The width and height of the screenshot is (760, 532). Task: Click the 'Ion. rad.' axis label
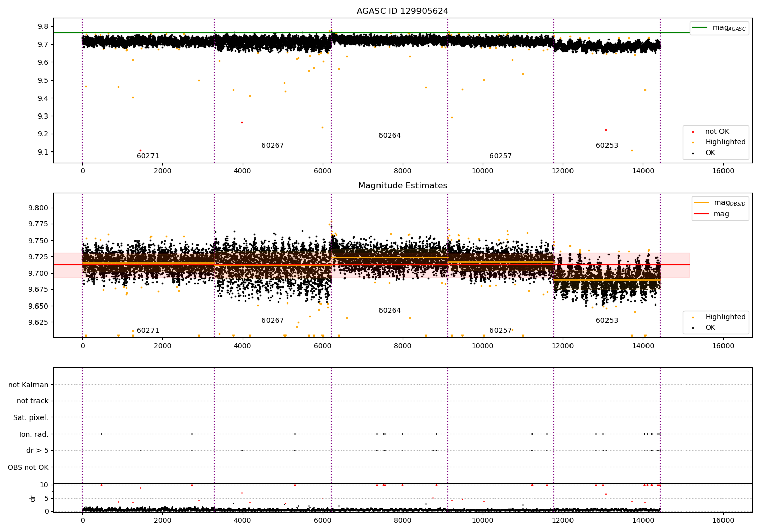(x=34, y=435)
